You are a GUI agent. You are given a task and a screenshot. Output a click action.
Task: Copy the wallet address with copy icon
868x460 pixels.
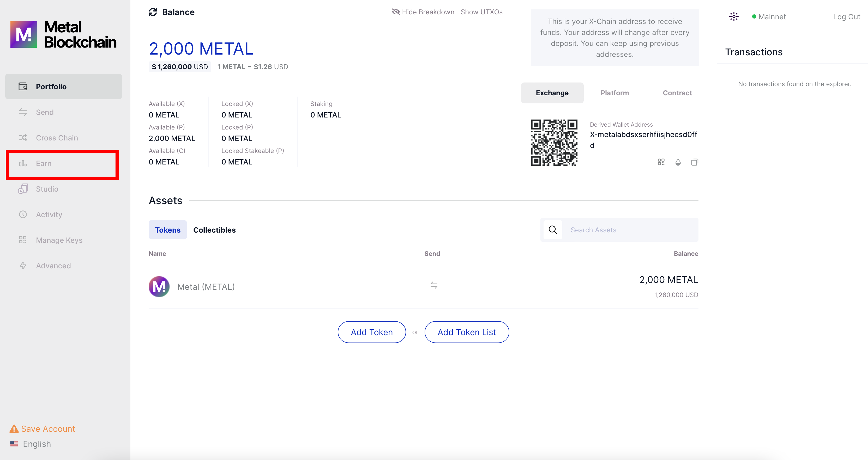click(695, 162)
